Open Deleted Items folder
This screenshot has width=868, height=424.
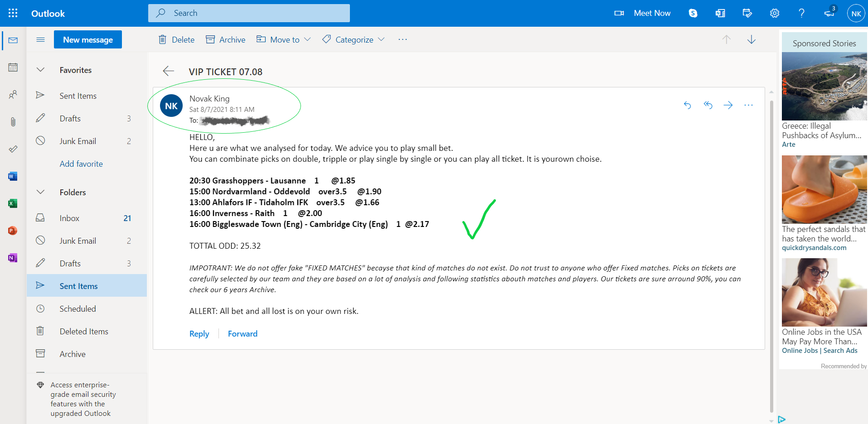(87, 331)
